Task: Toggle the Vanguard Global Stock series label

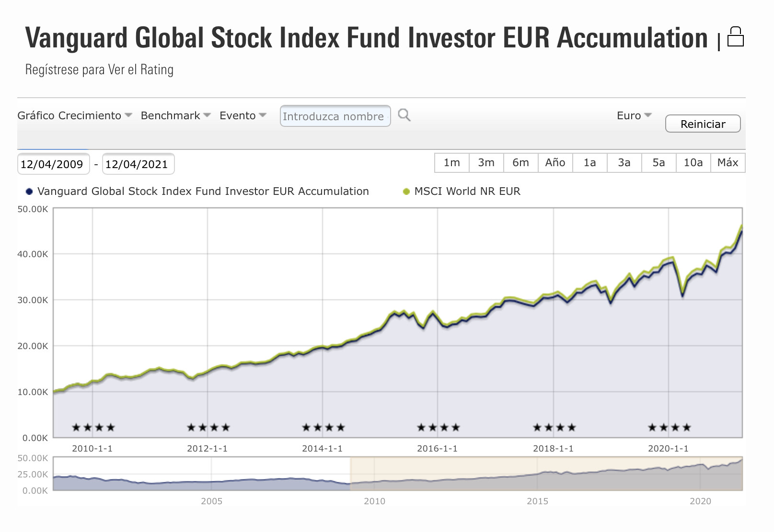Action: [203, 192]
